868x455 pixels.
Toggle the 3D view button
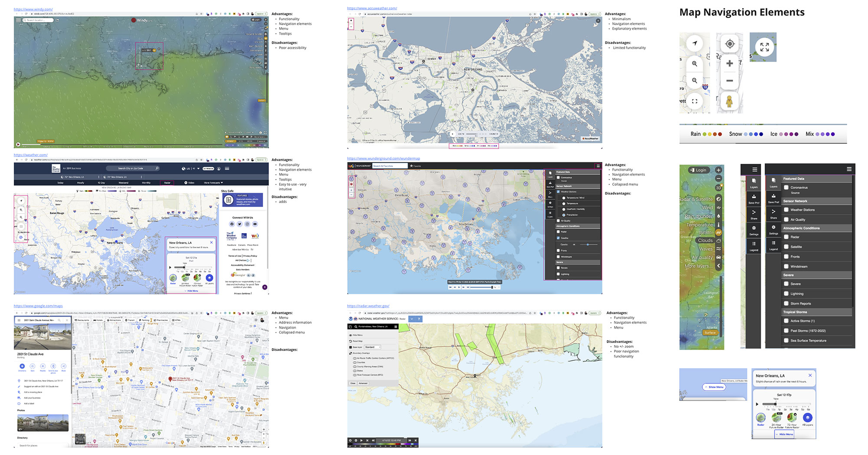[x=718, y=188]
